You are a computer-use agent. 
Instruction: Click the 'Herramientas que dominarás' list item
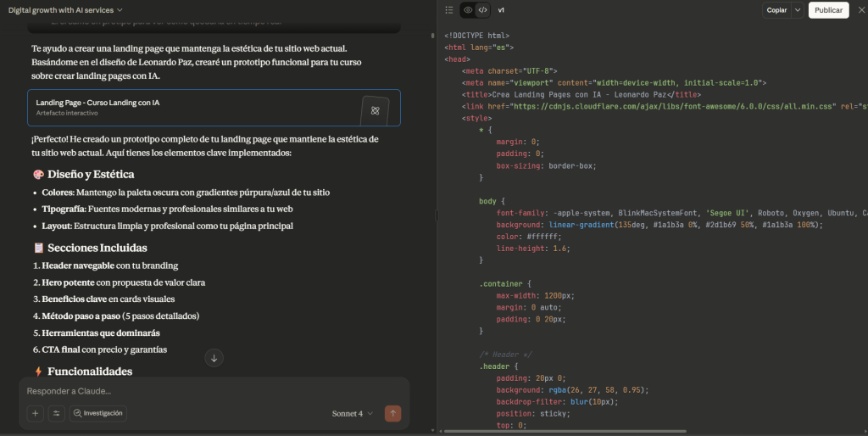pos(97,333)
